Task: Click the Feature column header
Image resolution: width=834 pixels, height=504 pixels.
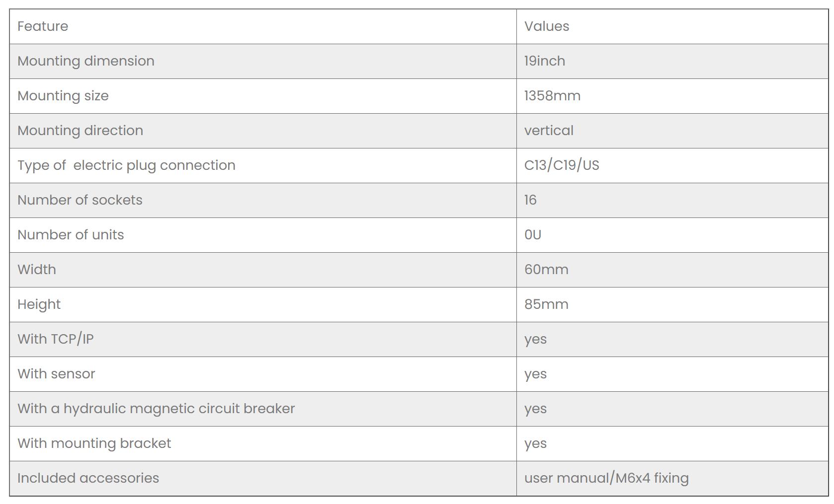Action: [x=43, y=26]
